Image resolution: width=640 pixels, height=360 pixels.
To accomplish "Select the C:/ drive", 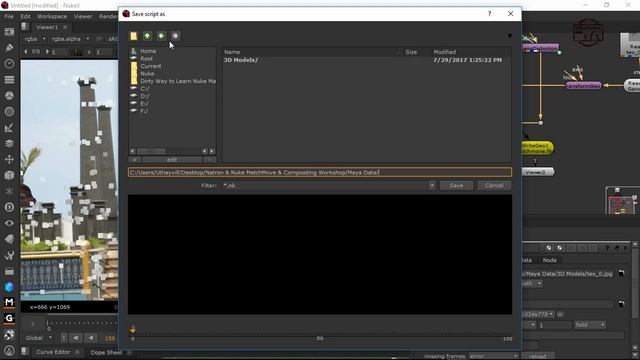I will click(x=144, y=89).
